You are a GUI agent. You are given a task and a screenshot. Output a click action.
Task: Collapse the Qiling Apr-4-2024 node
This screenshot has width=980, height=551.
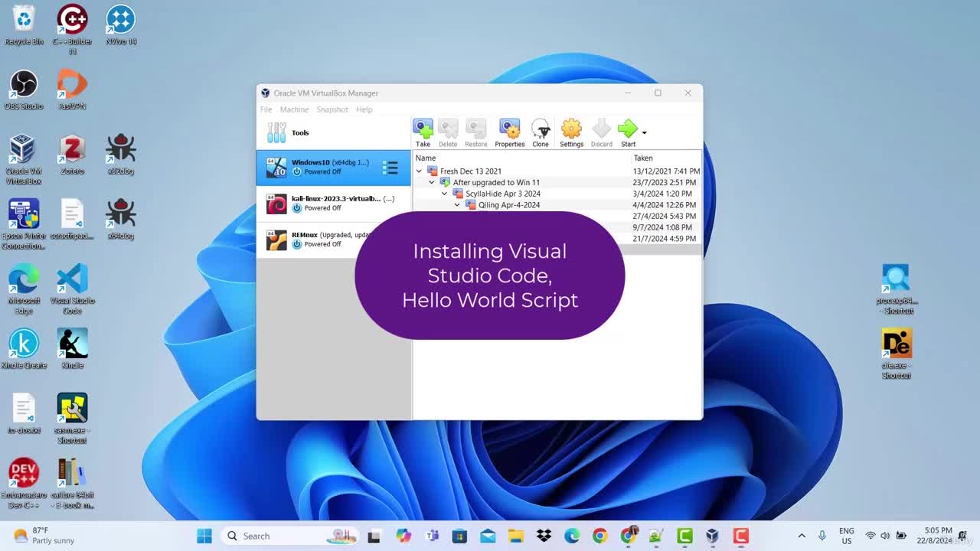pyautogui.click(x=457, y=205)
